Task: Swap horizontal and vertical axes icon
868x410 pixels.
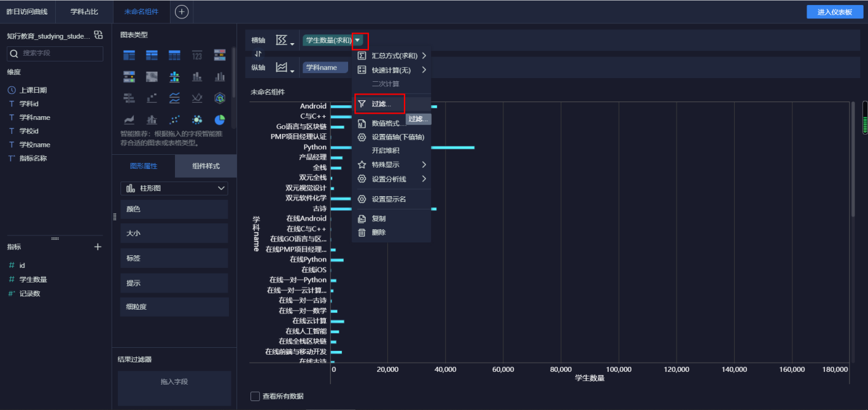Action: pos(258,53)
